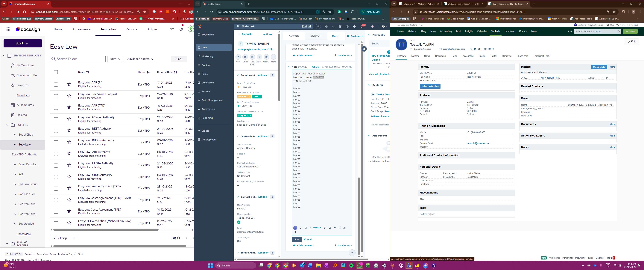Click Create Matter button
This screenshot has height=270, width=644.
tap(599, 67)
